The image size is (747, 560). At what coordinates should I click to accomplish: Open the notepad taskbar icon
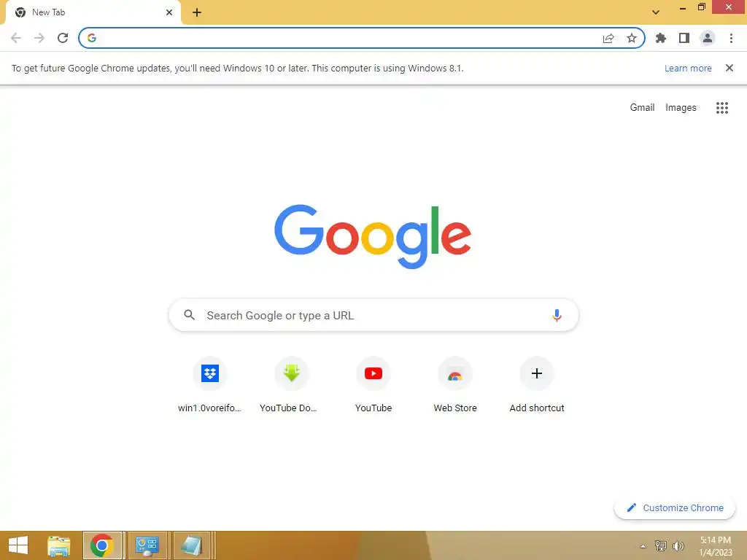click(192, 545)
